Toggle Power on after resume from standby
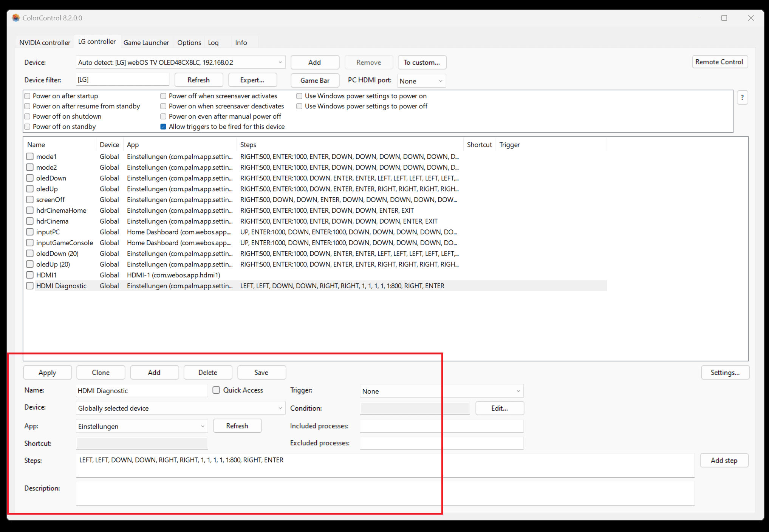The image size is (769, 532). pos(27,106)
